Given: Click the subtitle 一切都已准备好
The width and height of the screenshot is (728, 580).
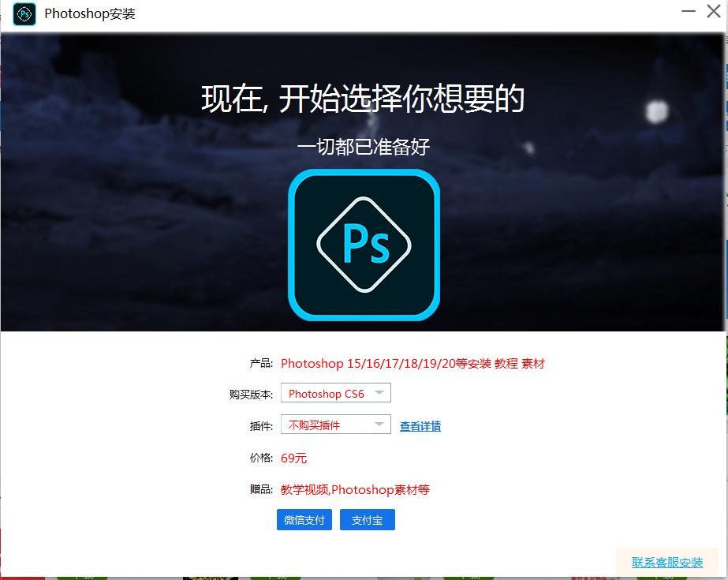Looking at the screenshot, I should (x=364, y=147).
